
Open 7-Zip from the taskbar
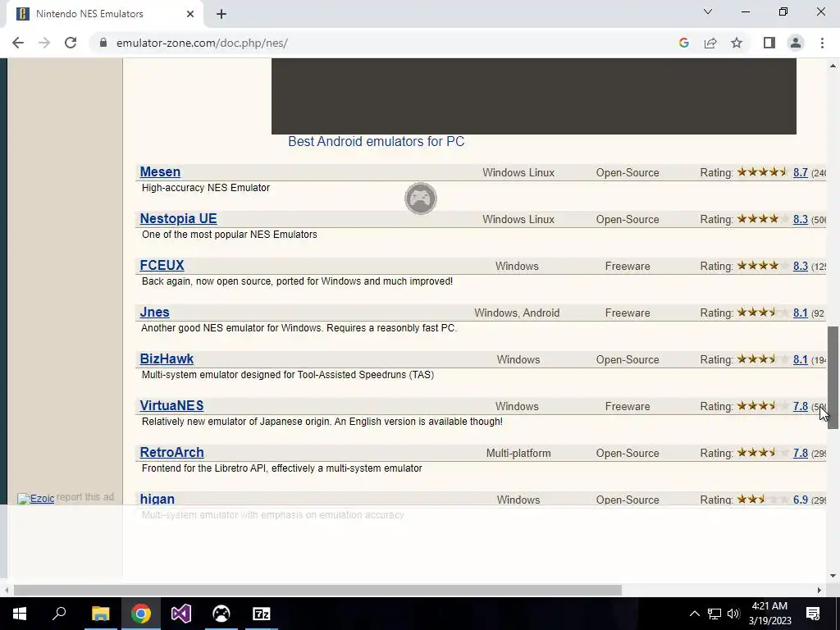pos(262,614)
